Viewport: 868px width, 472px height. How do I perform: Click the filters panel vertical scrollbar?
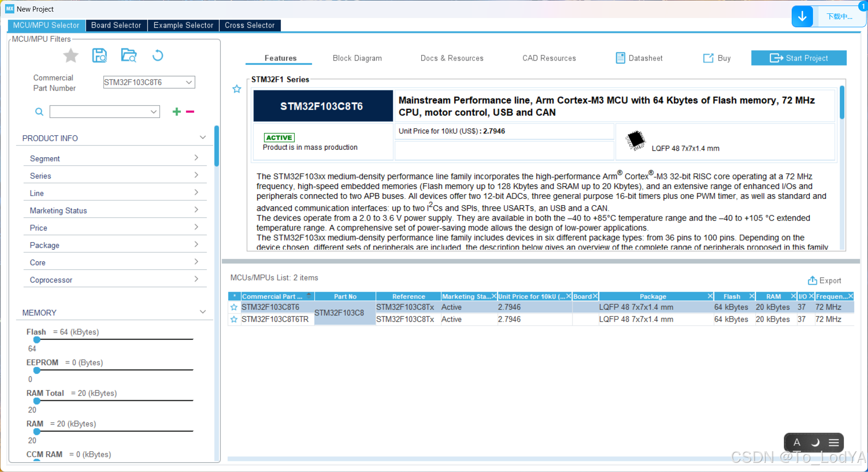coord(216,146)
